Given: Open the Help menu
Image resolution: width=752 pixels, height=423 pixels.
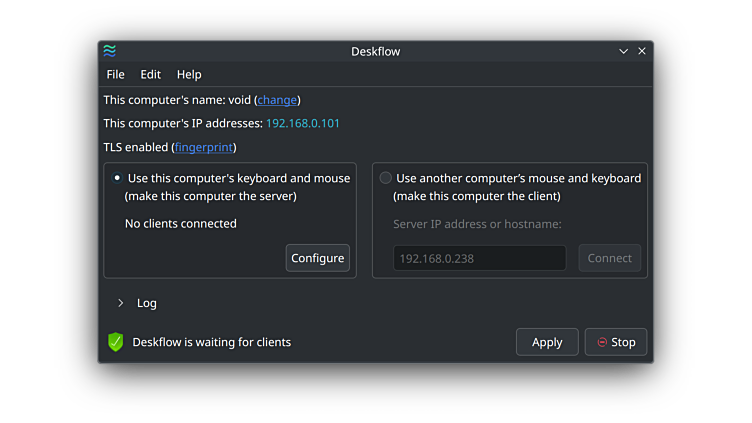Looking at the screenshot, I should click(189, 74).
